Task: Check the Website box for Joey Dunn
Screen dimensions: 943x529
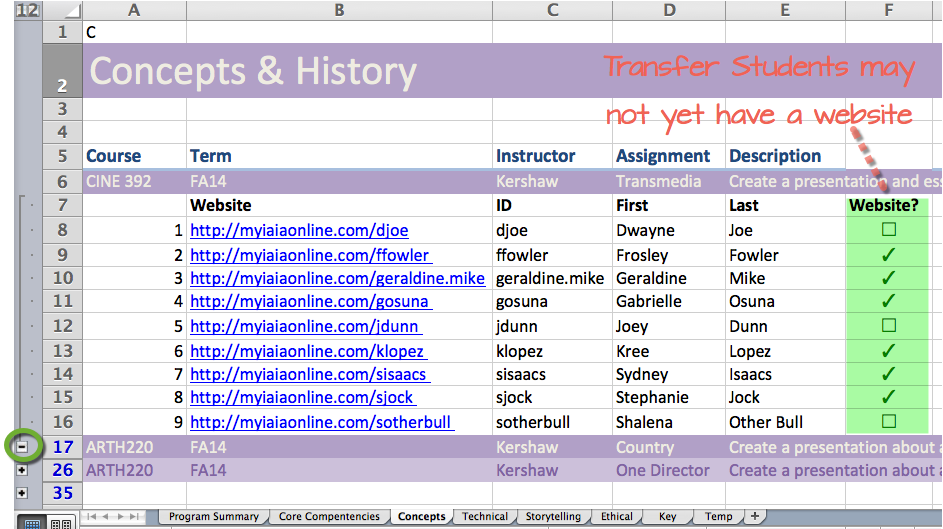Action: 888,326
